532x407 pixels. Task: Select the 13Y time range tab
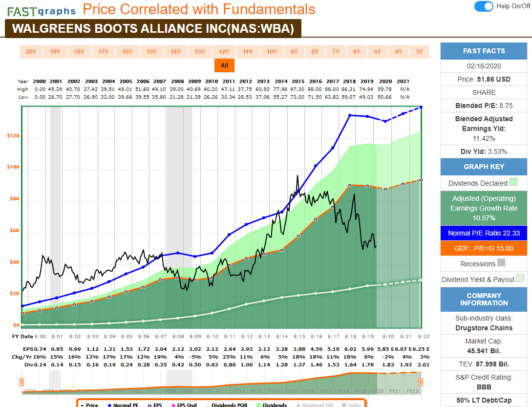[199, 52]
